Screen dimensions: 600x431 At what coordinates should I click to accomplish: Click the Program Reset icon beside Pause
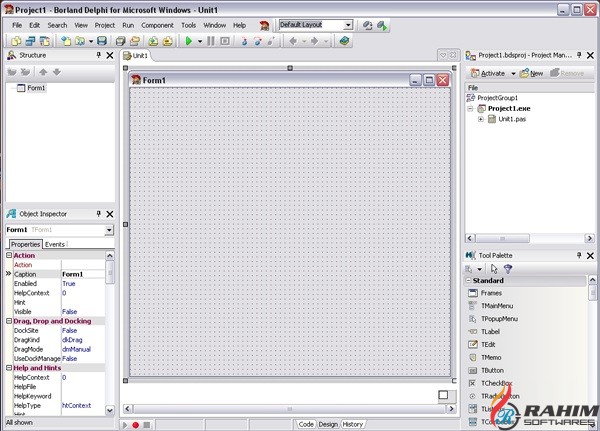pos(225,41)
